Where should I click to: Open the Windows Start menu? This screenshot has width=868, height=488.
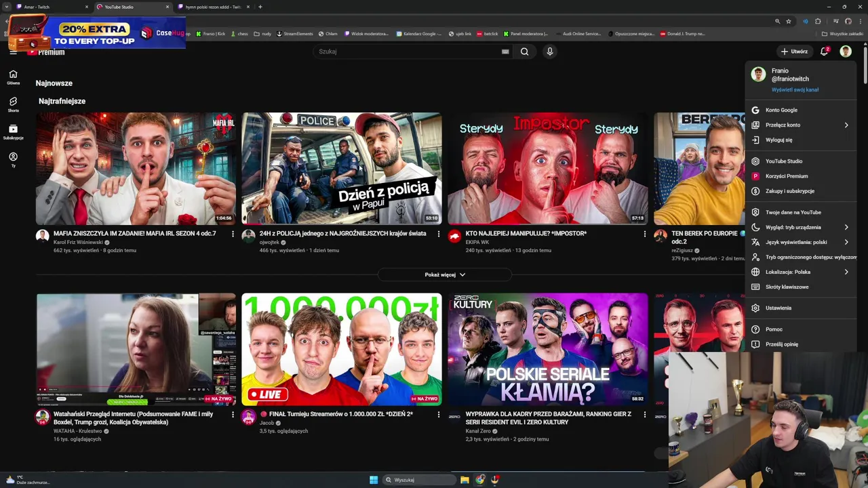[374, 480]
